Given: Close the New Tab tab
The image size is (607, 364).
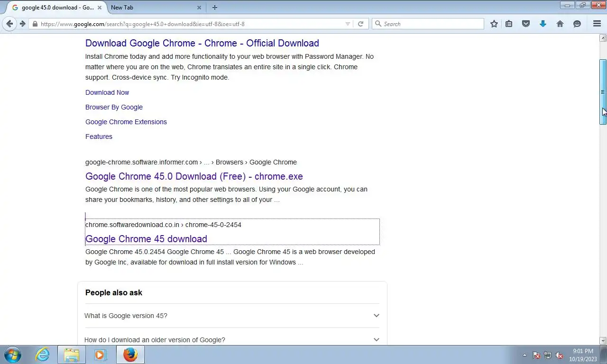Looking at the screenshot, I should (199, 8).
